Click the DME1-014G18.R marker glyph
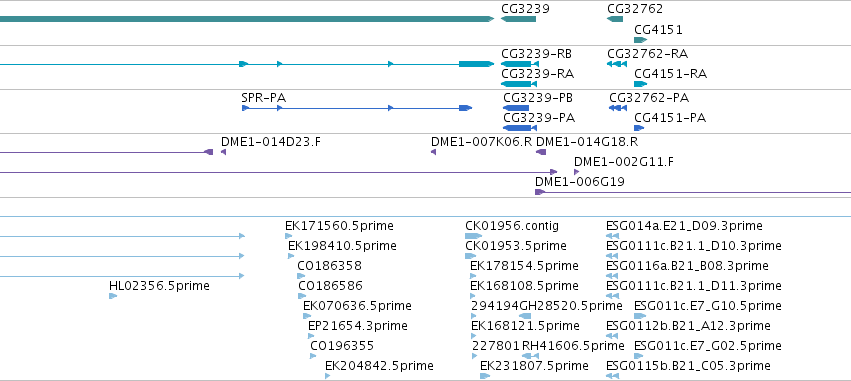The width and height of the screenshot is (851, 381). click(541, 152)
